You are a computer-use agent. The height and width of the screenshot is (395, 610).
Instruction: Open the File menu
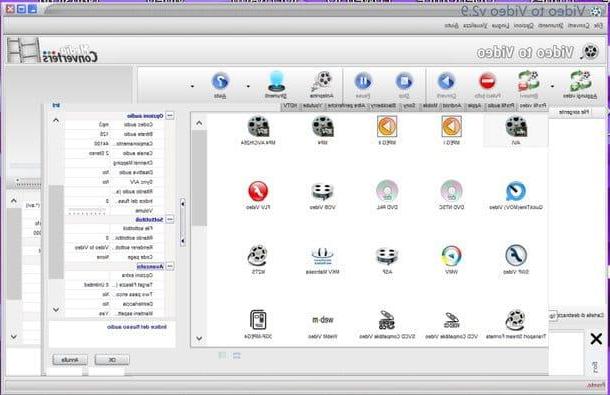coord(597,26)
